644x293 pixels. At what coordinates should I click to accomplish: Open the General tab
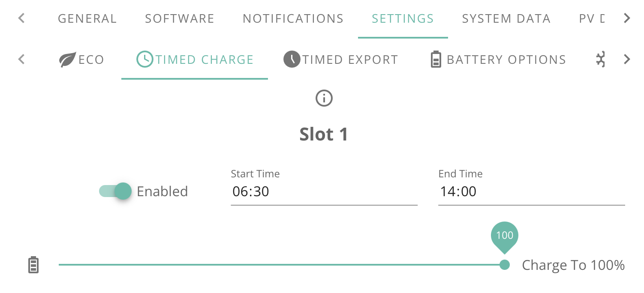87,19
